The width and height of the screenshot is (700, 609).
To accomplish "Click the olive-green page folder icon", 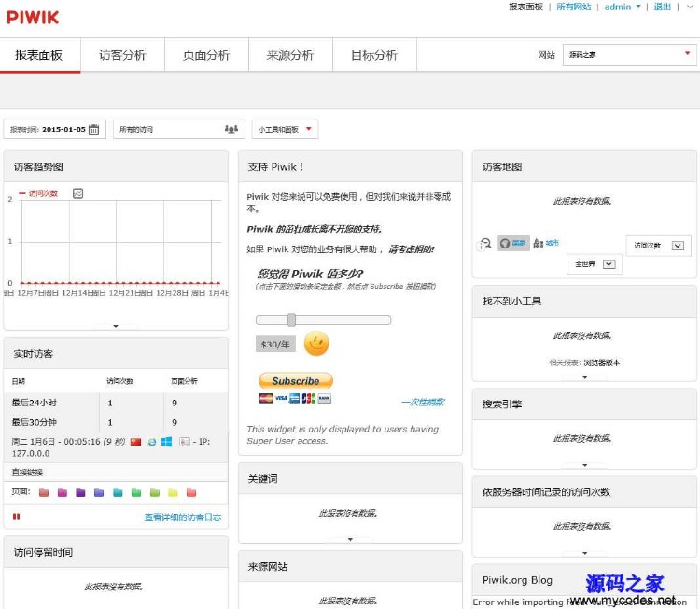I will [x=155, y=492].
